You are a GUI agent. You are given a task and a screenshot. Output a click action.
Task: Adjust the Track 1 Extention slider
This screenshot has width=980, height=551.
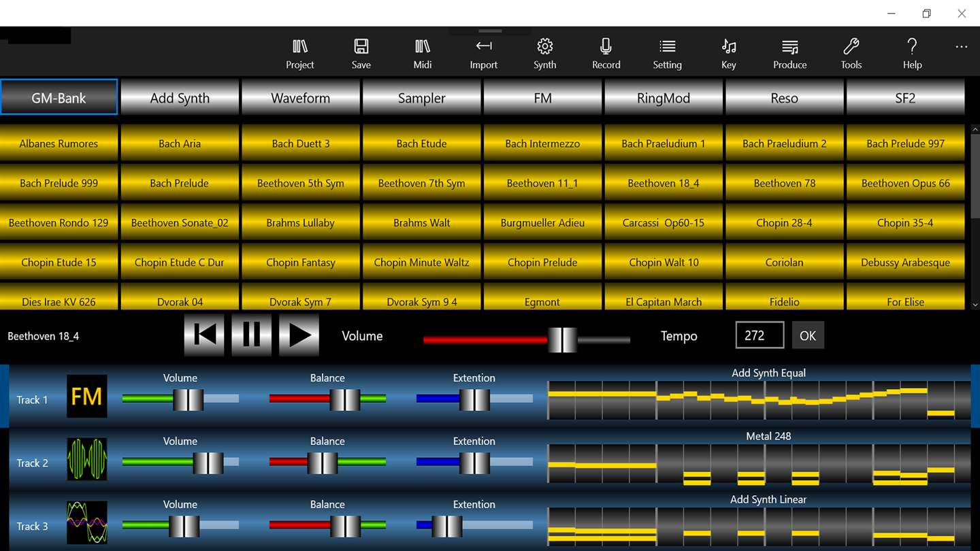pos(474,399)
